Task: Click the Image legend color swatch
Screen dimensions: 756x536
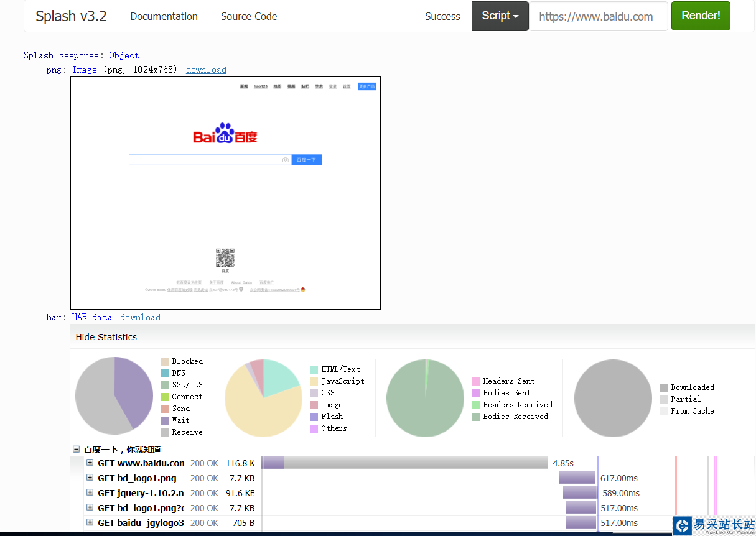Action: tap(314, 405)
